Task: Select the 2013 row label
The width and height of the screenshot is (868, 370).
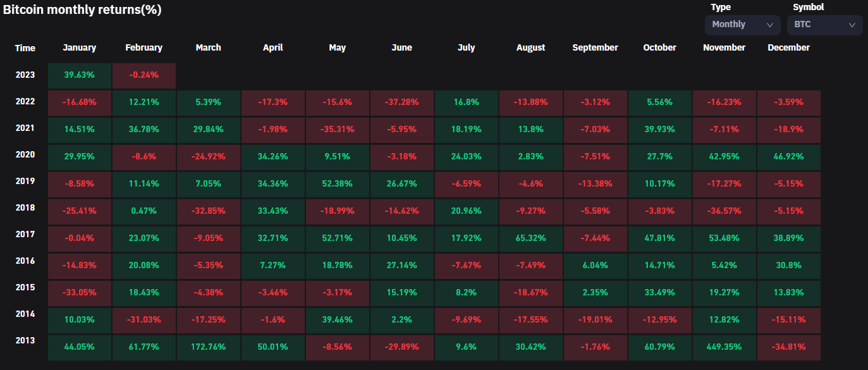Action: (25, 340)
